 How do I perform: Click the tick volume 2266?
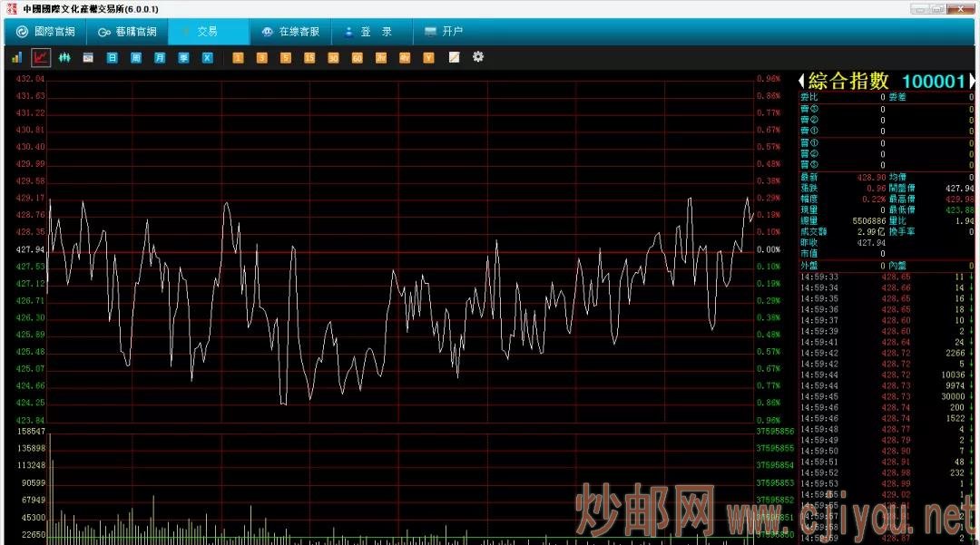pyautogui.click(x=955, y=354)
